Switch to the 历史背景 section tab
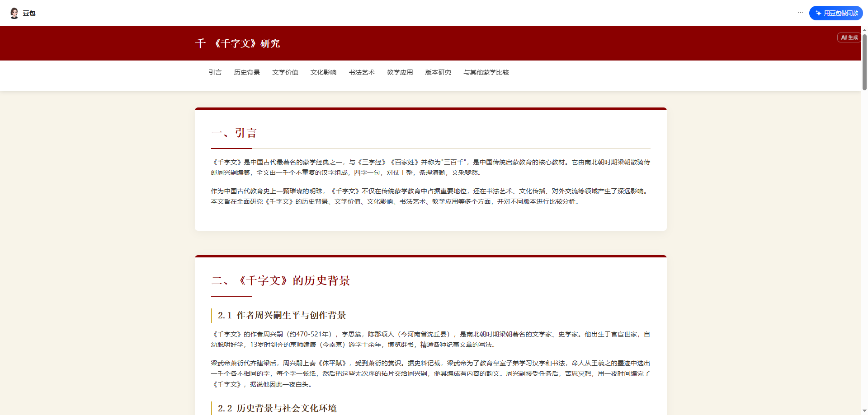The height and width of the screenshot is (415, 868). [x=247, y=72]
